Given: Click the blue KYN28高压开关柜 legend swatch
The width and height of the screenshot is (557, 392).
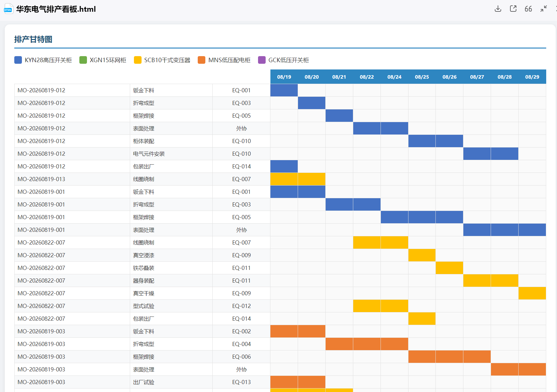Looking at the screenshot, I should click(18, 60).
